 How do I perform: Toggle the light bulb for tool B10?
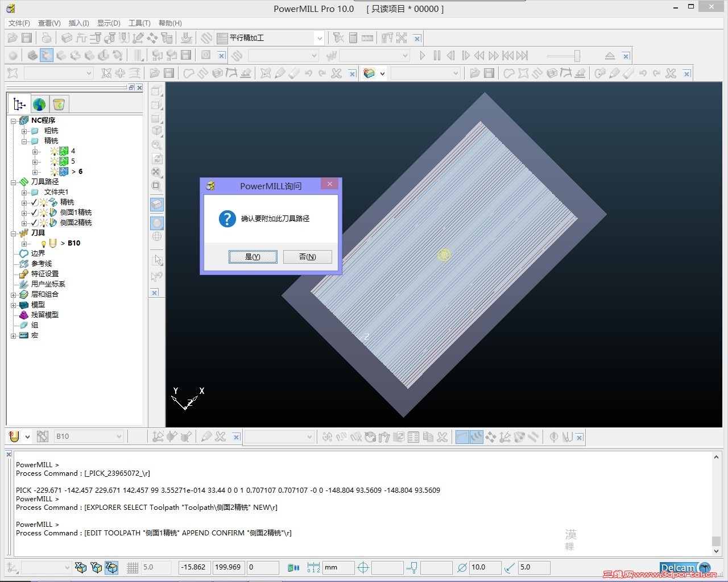tap(43, 243)
